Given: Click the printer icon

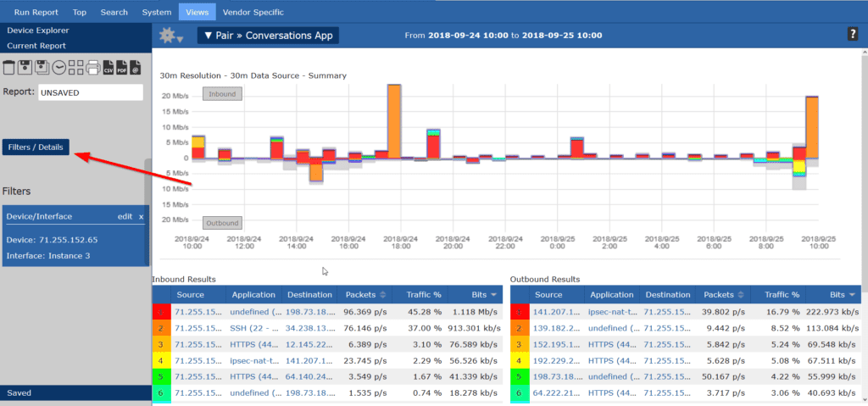Looking at the screenshot, I should [93, 68].
